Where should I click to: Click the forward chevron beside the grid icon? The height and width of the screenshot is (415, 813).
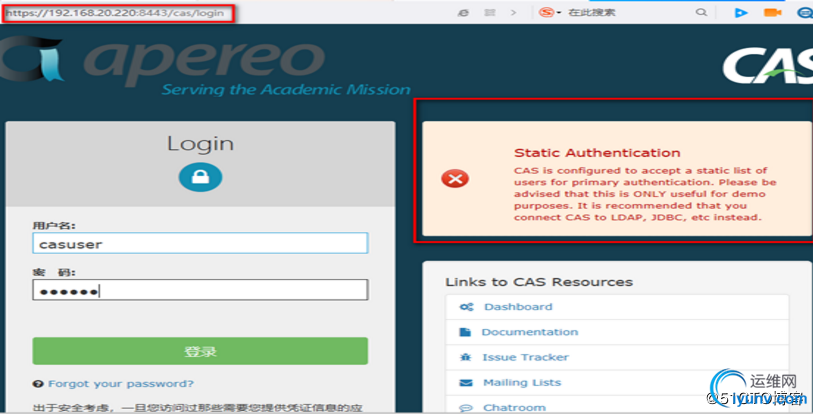[513, 12]
